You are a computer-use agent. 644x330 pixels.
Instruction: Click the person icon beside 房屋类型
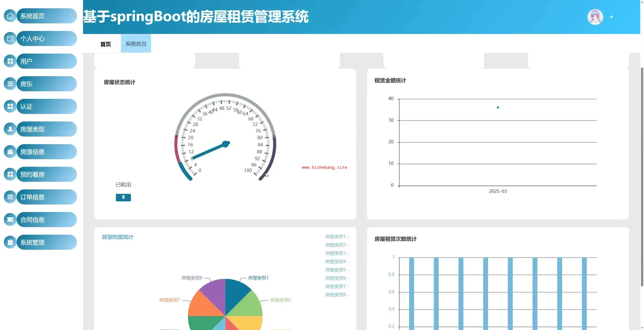(10, 129)
